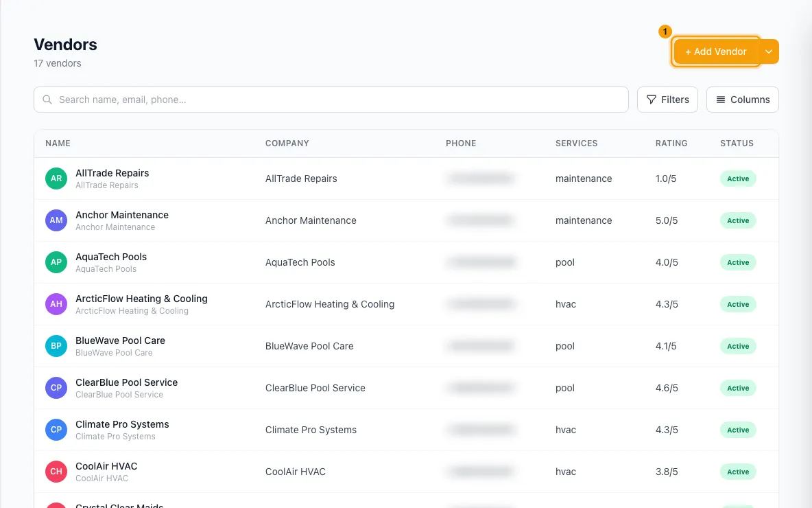Click the Active badge for Anchor Maintenance
The width and height of the screenshot is (812, 508).
[x=738, y=221]
